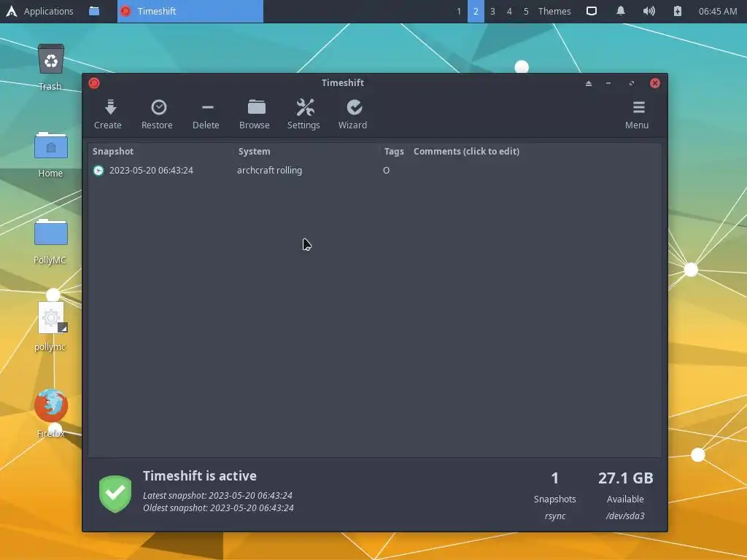Click the 'rsync' snapshot type label
Image resolution: width=747 pixels, height=560 pixels.
[x=555, y=516]
